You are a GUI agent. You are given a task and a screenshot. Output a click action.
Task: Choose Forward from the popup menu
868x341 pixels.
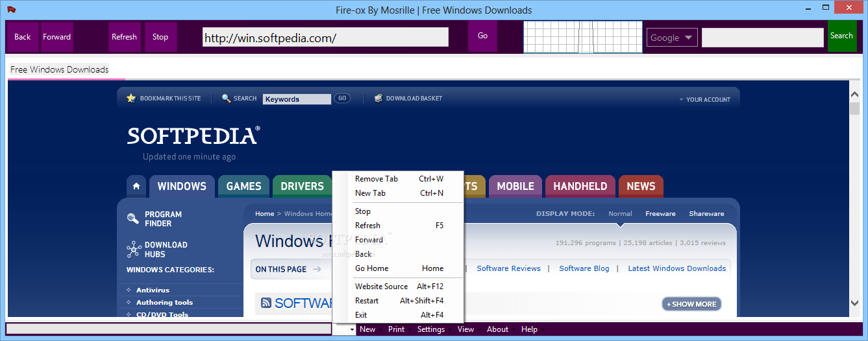[x=398, y=240]
